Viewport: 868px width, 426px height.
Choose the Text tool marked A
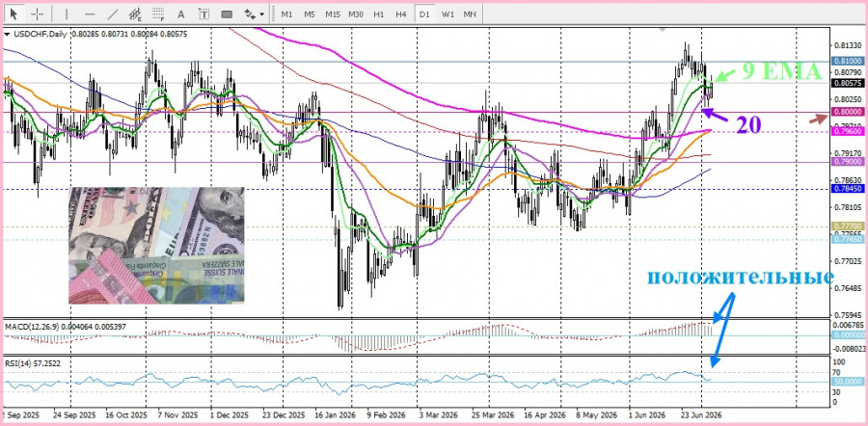click(x=181, y=13)
